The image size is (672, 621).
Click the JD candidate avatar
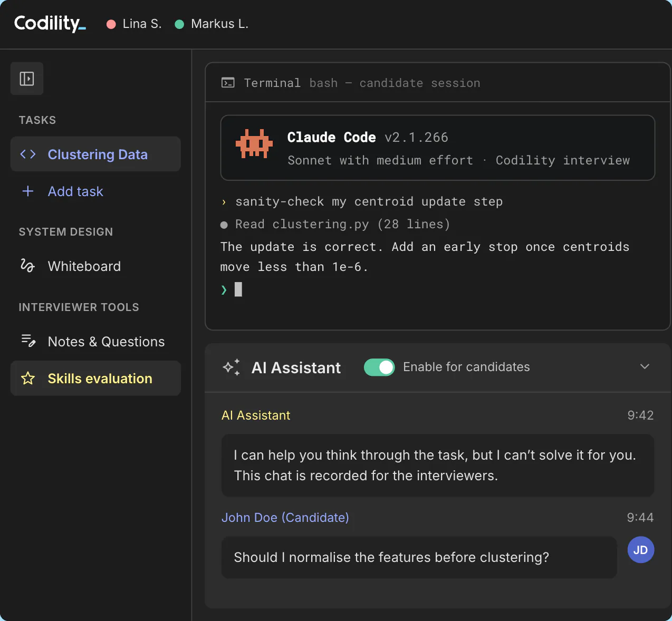coord(641,550)
